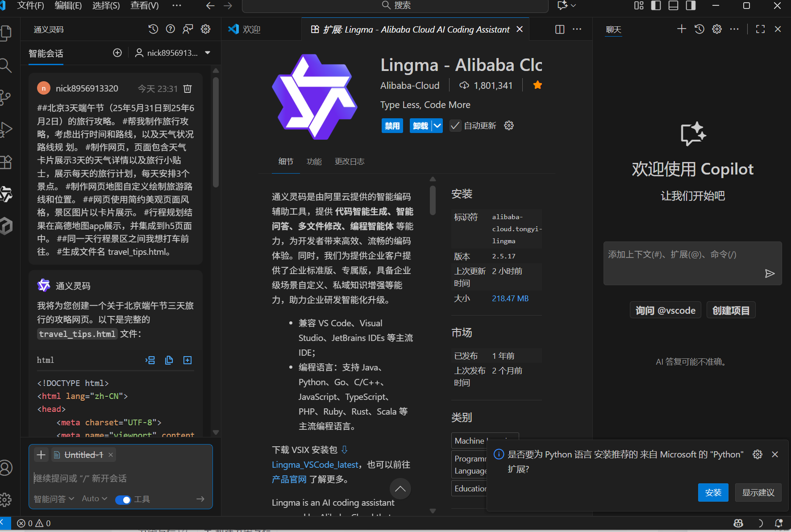Open Copilot status icon in status bar

pos(738,523)
